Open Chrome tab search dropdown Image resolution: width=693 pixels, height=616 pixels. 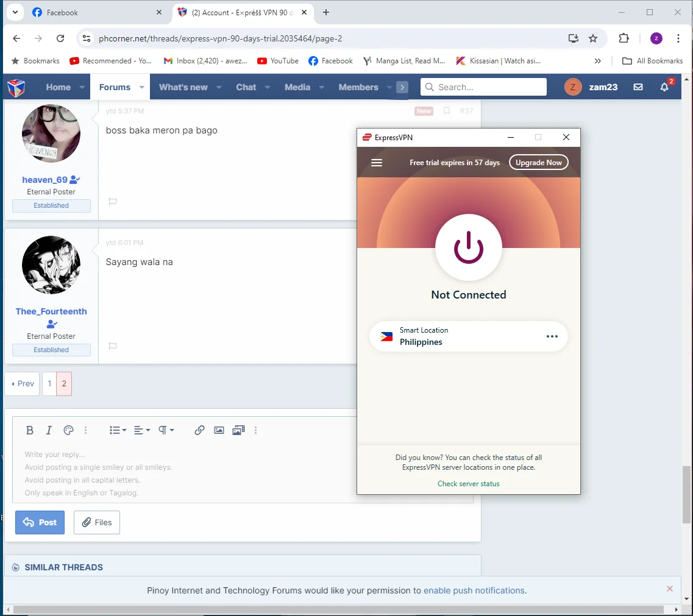(x=15, y=12)
